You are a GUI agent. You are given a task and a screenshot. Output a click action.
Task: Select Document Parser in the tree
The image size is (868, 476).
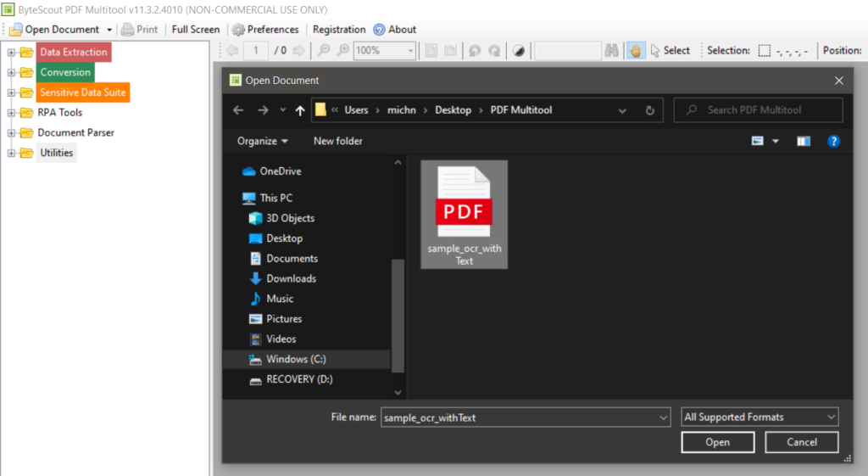pyautogui.click(x=75, y=133)
